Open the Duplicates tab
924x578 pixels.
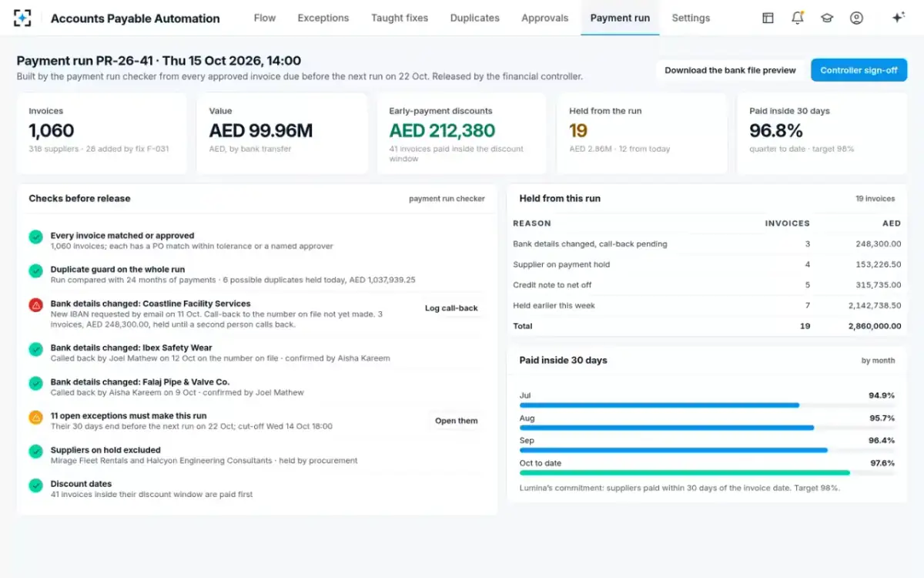coord(475,18)
